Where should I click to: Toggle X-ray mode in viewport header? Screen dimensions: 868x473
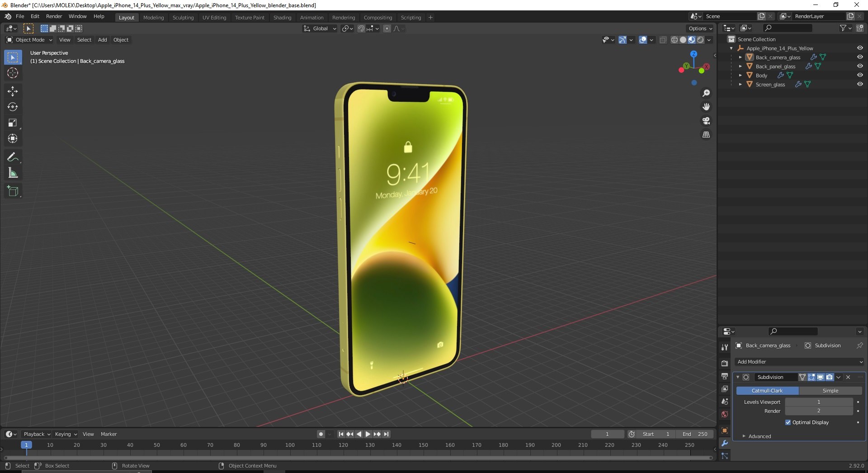tap(663, 40)
